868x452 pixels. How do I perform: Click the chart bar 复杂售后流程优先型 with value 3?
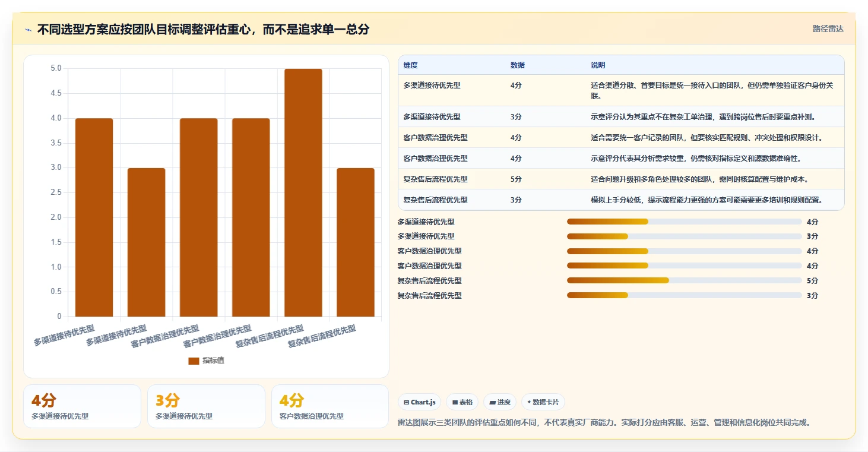point(355,242)
